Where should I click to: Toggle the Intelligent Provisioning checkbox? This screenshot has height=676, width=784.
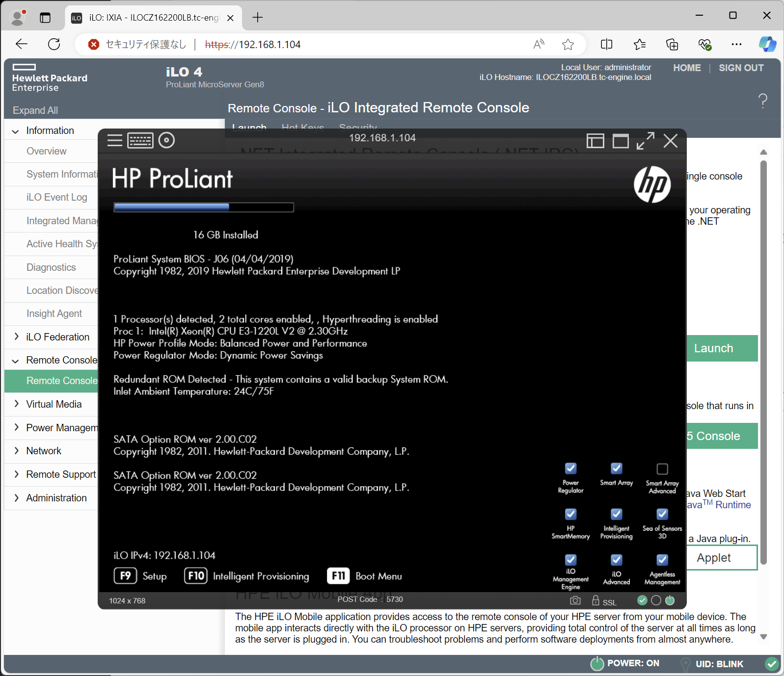coord(617,514)
